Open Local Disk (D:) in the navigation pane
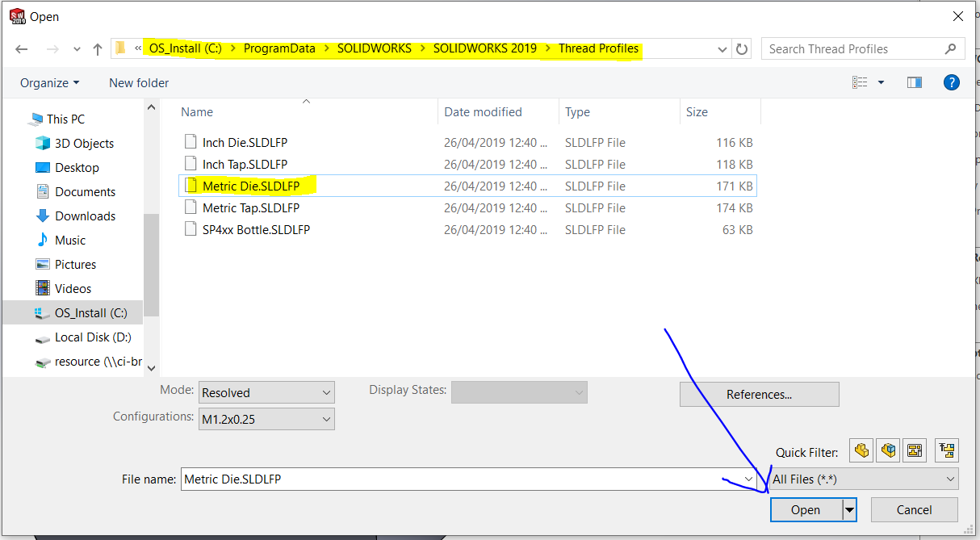 93,337
